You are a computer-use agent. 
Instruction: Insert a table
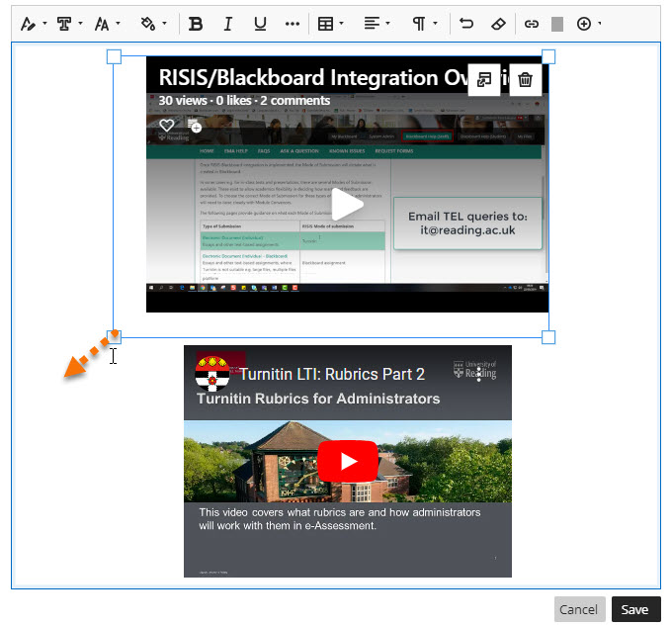click(325, 24)
